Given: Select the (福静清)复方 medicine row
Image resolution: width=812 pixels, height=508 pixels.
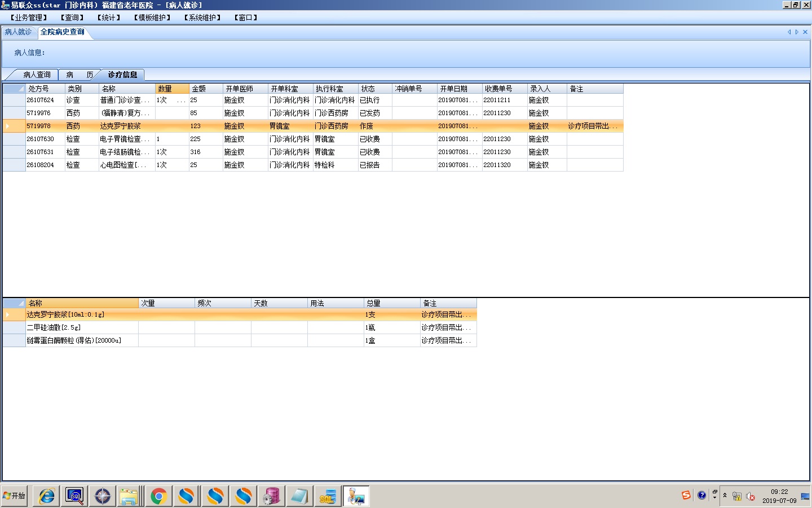Looking at the screenshot, I should (313, 113).
